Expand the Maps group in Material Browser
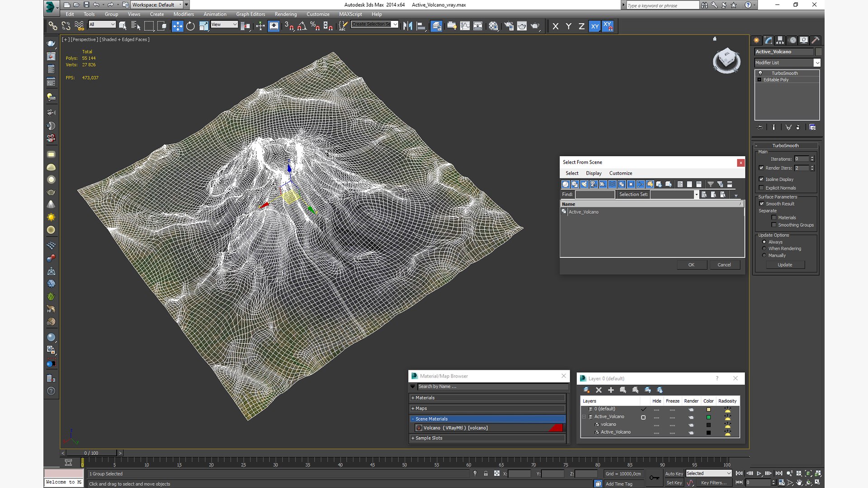Screen dimensions: 868x488 (488, 408)
